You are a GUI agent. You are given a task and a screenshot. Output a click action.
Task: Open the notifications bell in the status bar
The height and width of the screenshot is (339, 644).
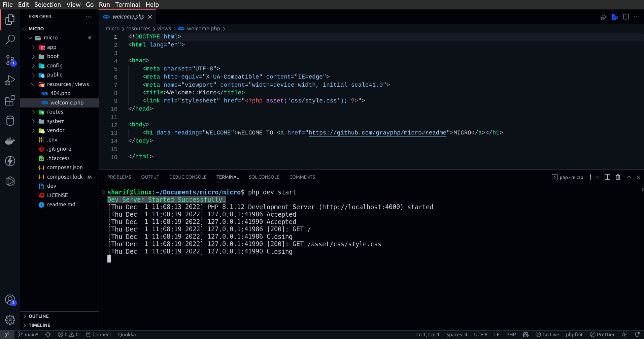(x=637, y=335)
